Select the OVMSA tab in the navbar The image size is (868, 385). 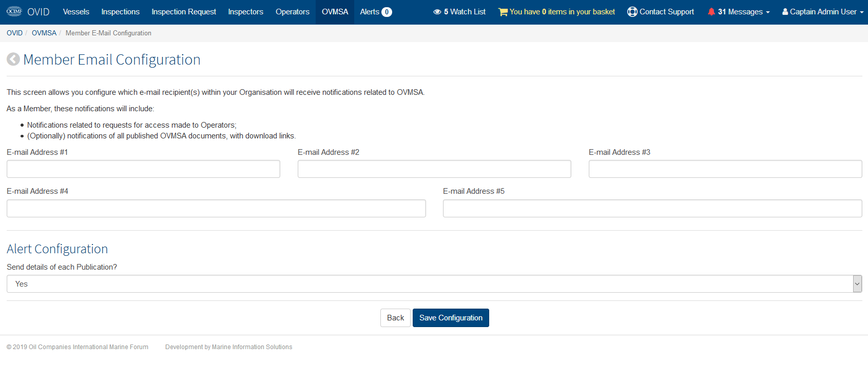coord(335,12)
